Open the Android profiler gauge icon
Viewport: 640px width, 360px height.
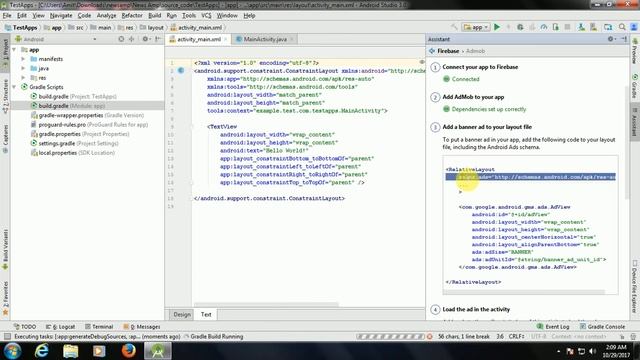(x=544, y=27)
